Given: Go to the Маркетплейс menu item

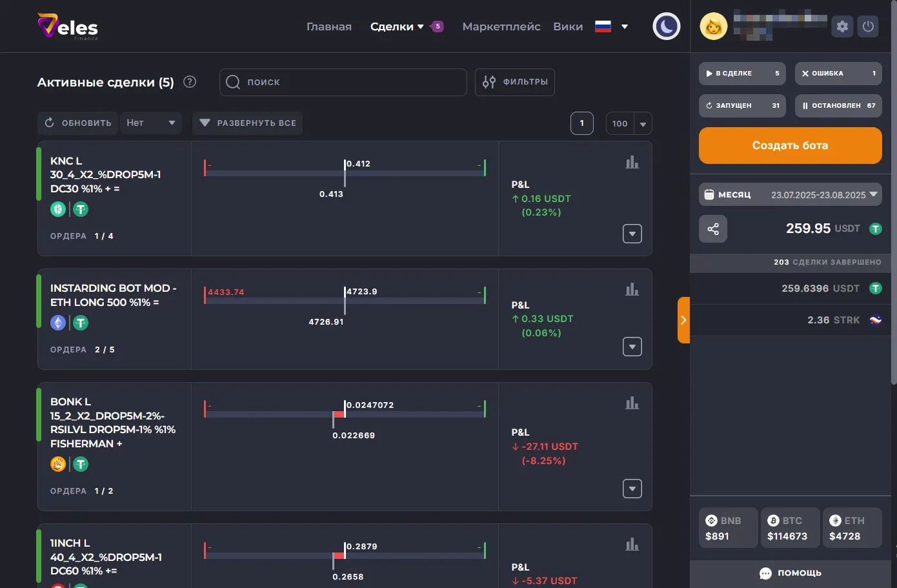Looking at the screenshot, I should tap(501, 26).
